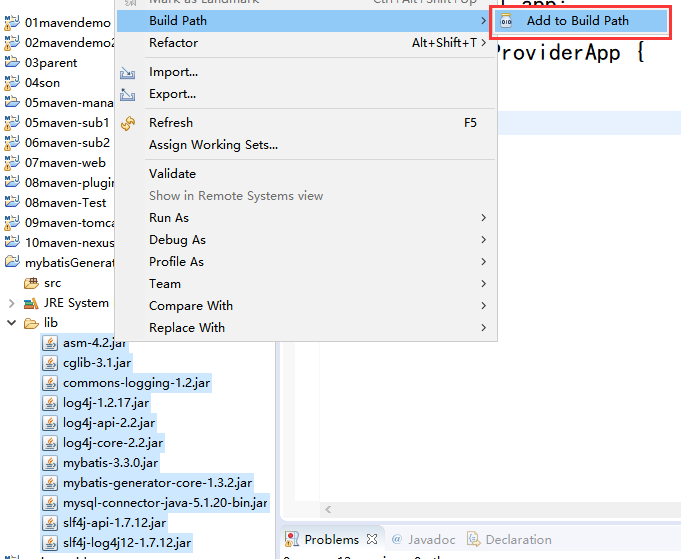Click the mybatisGenerator project folder icon
Screen dimensions: 681x559
coord(12,262)
